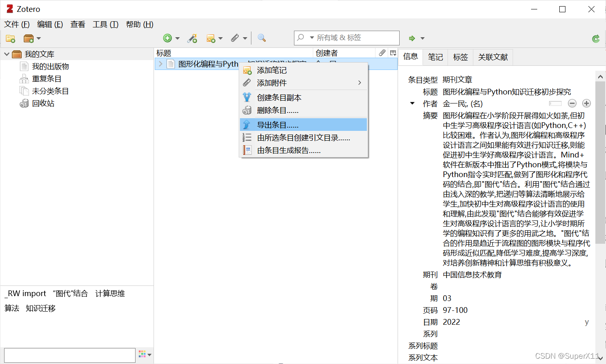Click the Sync with Zotero refresh icon
This screenshot has width=606, height=364.
596,39
